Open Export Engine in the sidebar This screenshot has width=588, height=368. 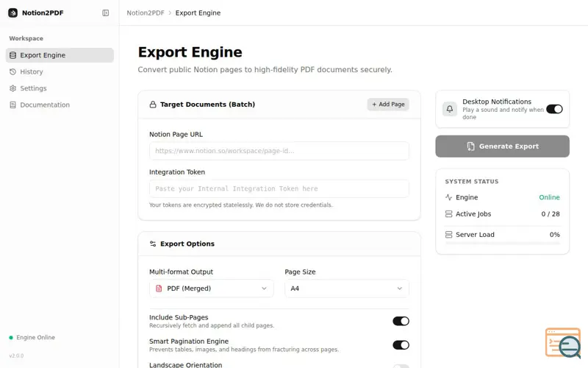[60, 55]
